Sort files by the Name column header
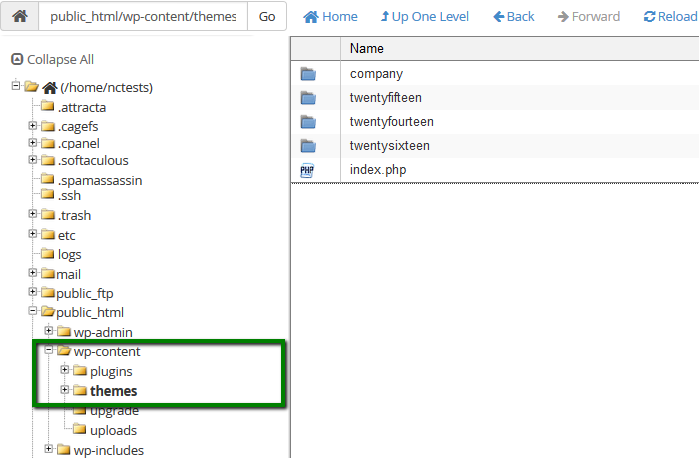This screenshot has width=699, height=458. coord(367,49)
